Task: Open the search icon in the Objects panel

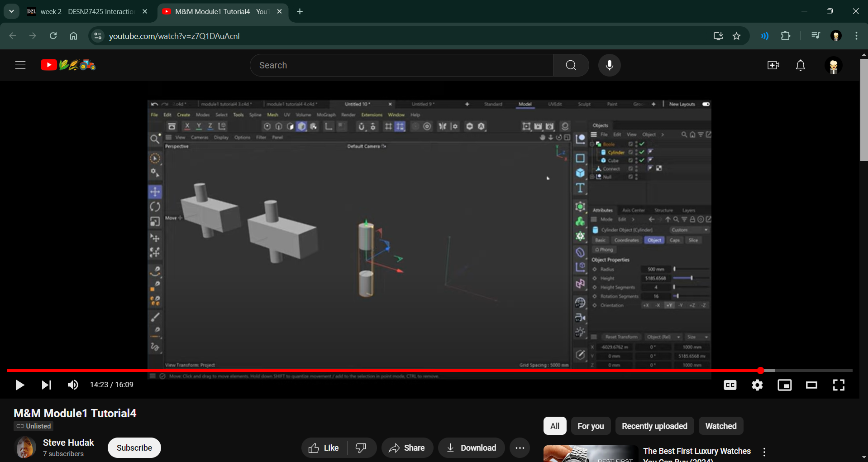Action: click(684, 135)
